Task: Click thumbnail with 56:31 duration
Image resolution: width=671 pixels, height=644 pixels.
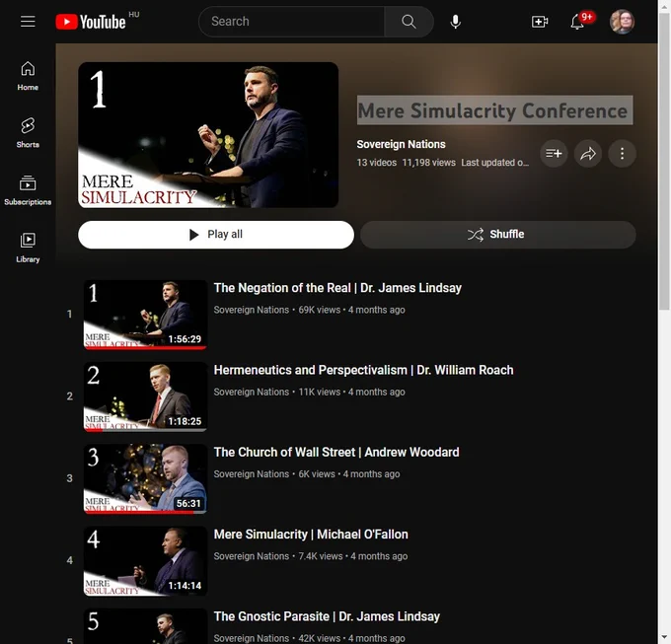Action: (x=145, y=478)
